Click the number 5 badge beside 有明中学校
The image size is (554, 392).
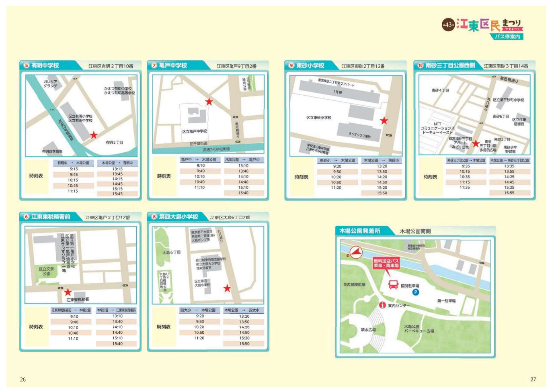click(27, 65)
